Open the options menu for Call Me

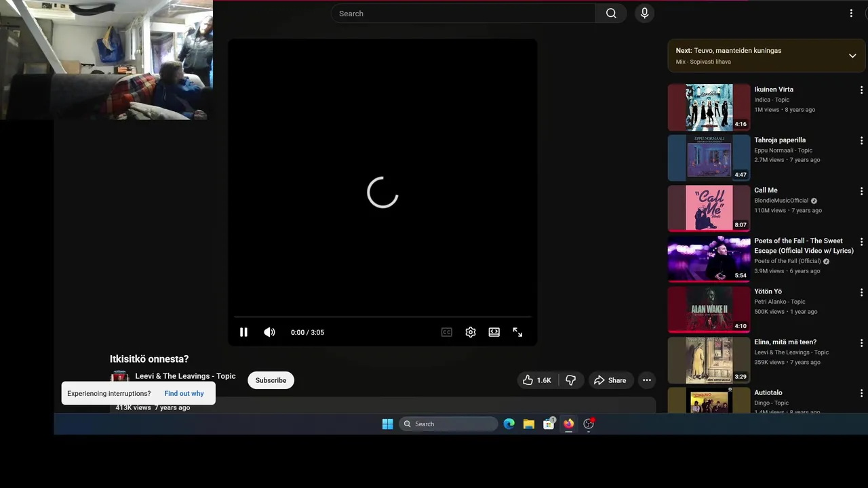click(x=861, y=191)
